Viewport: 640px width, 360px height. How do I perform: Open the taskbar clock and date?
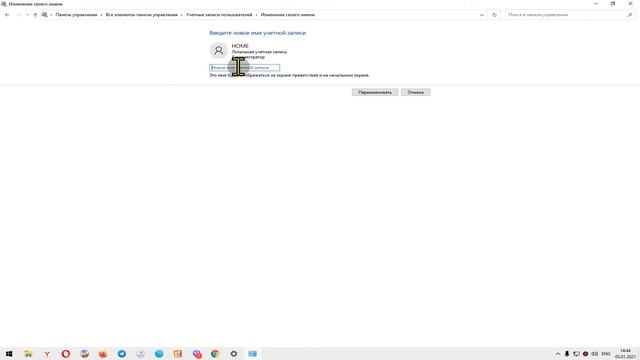coord(625,353)
